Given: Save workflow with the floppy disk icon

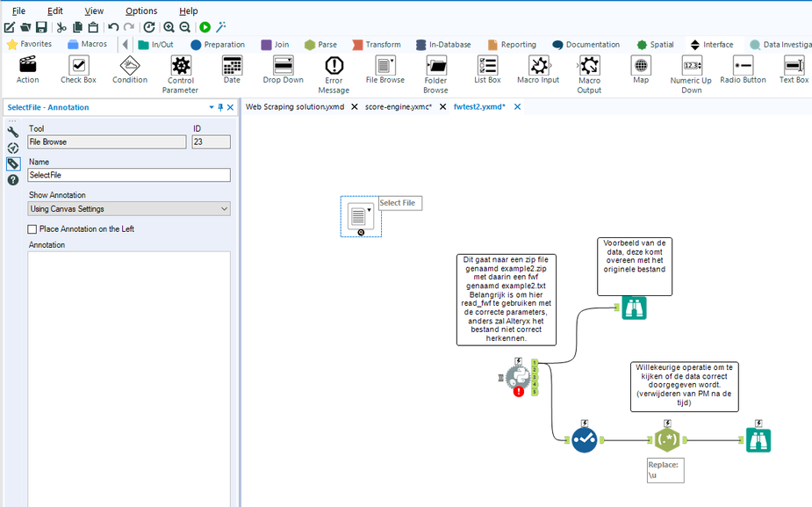Looking at the screenshot, I should point(41,27).
